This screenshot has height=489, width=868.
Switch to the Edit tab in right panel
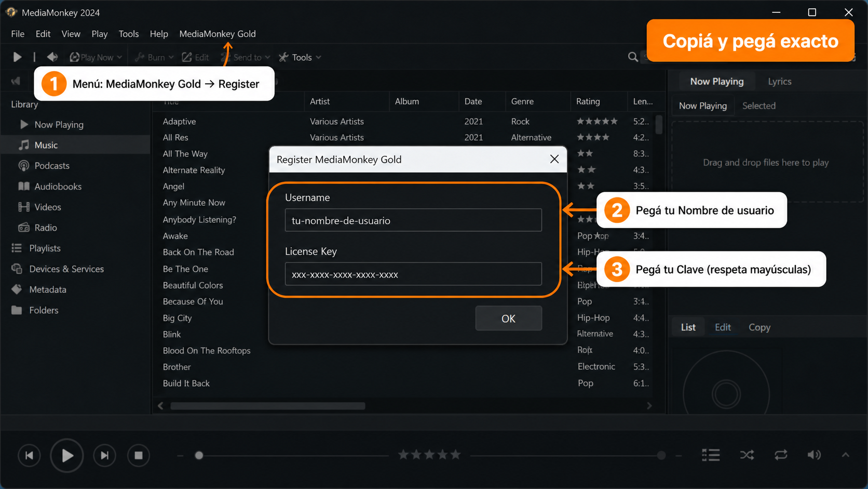click(723, 327)
